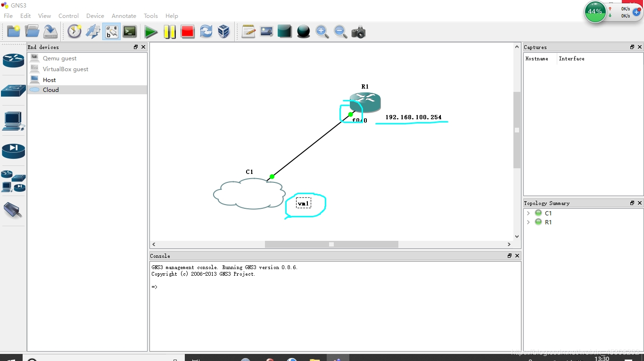Select Cloud in End devices list
The width and height of the screenshot is (644, 361).
(x=87, y=90)
